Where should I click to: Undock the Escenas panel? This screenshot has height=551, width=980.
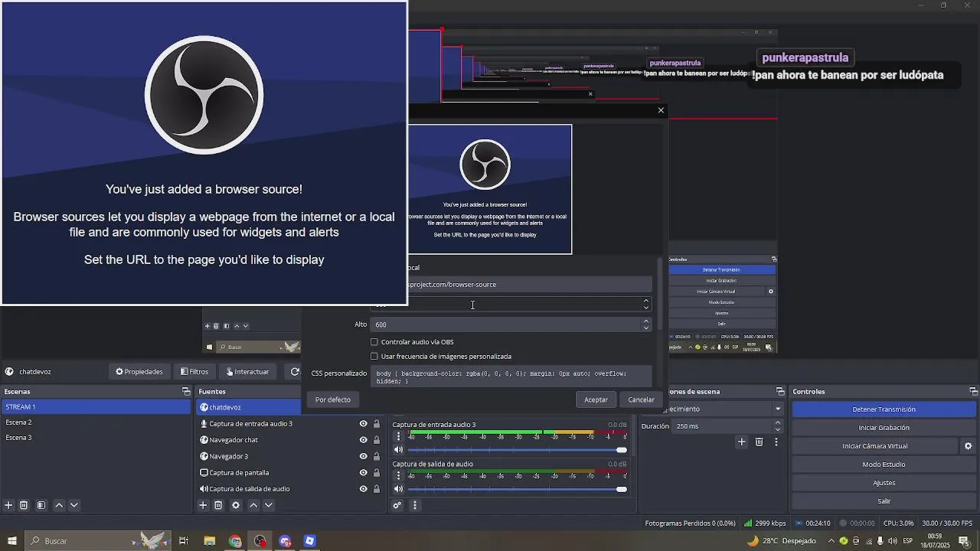click(x=186, y=392)
